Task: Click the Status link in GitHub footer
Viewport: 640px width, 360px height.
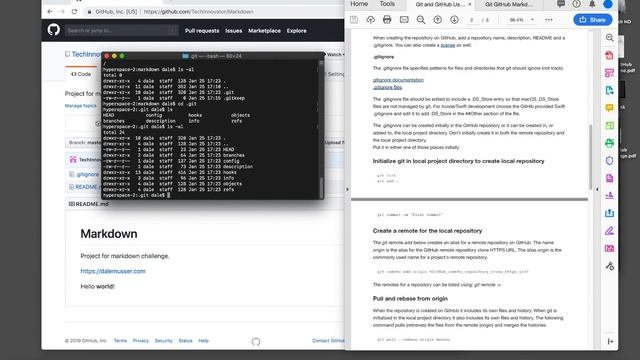Action: [x=185, y=341]
